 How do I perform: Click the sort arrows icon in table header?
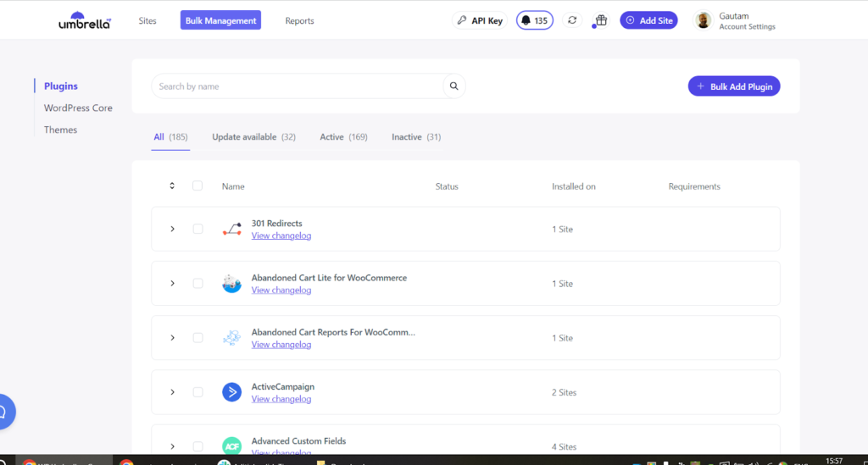coord(172,186)
